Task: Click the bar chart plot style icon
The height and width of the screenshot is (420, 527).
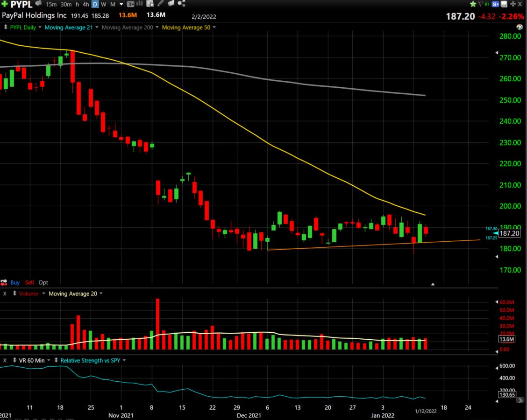Action: 140,4
